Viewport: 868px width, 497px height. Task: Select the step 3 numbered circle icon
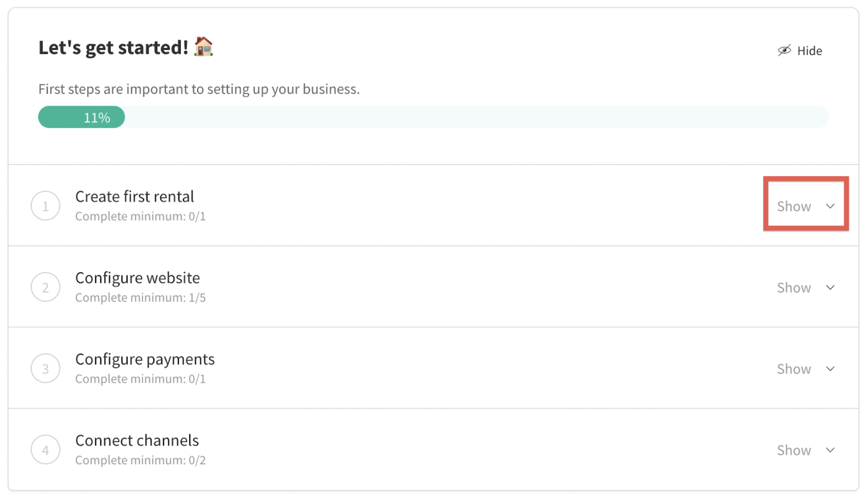click(45, 368)
